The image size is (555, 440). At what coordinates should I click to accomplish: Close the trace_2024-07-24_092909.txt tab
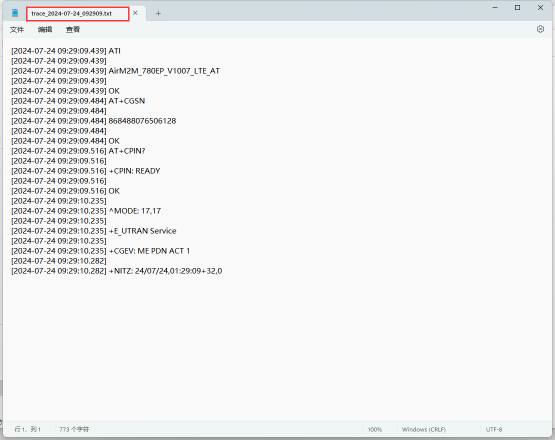coord(135,13)
